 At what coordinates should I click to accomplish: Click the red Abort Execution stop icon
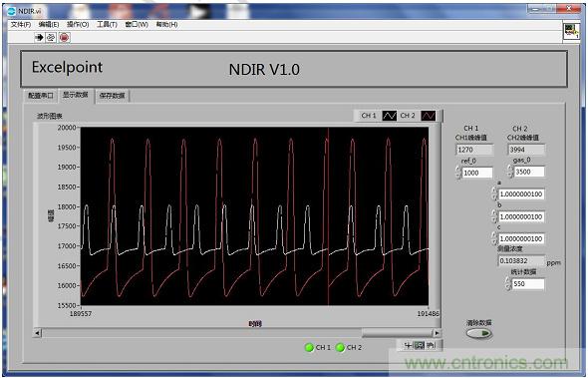pos(65,37)
